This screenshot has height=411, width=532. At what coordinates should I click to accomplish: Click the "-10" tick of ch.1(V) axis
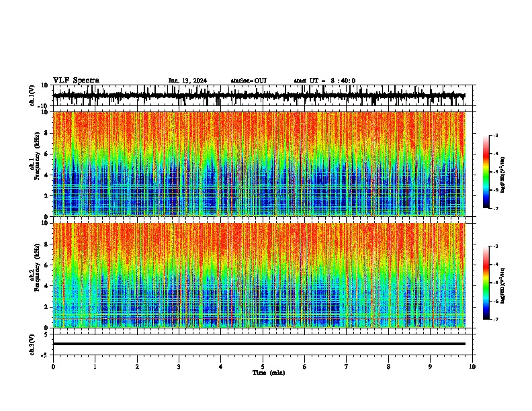coord(44,106)
